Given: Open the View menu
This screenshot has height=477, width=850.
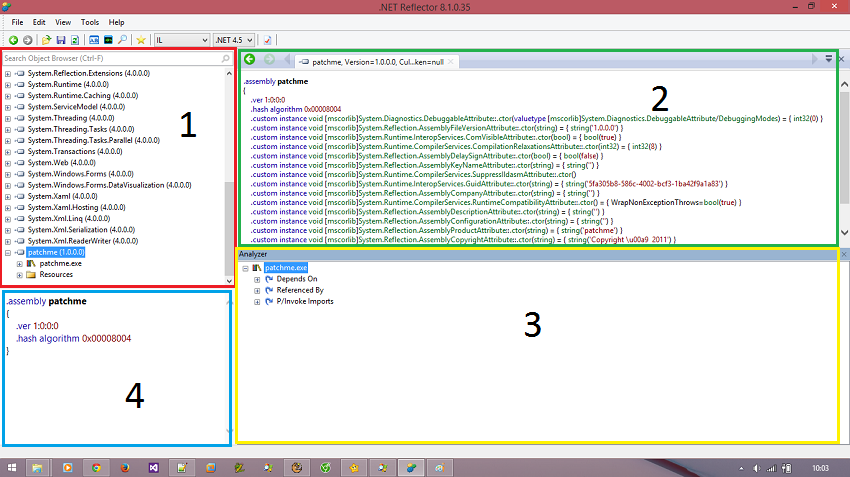Looking at the screenshot, I should point(63,22).
